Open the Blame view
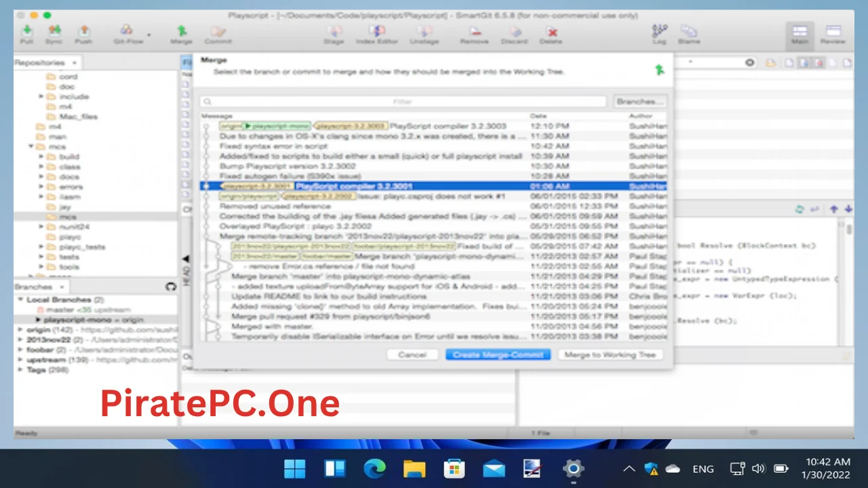This screenshot has height=488, width=868. [x=689, y=34]
